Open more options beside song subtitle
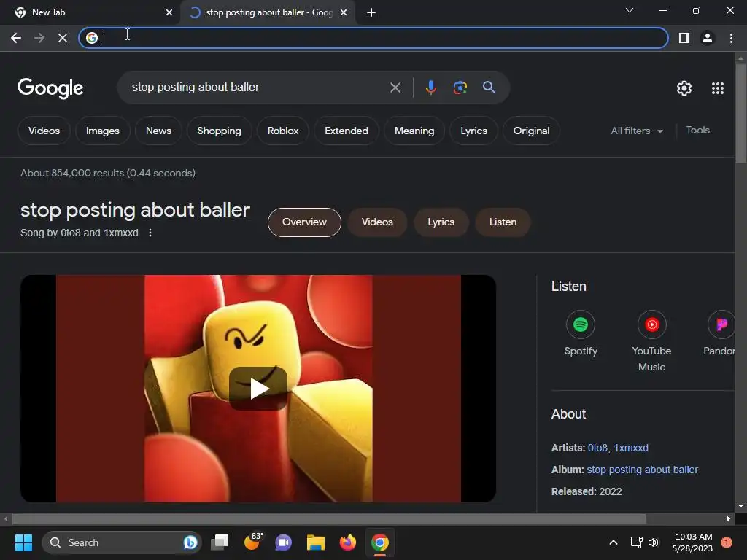The image size is (747, 560). click(x=150, y=233)
